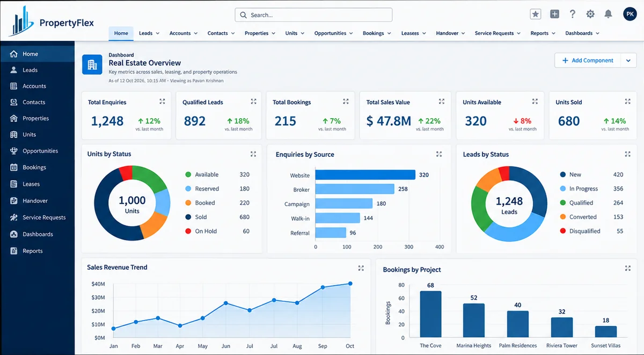The height and width of the screenshot is (355, 644).
Task: Go to Home in the sidebar
Action: 38,54
